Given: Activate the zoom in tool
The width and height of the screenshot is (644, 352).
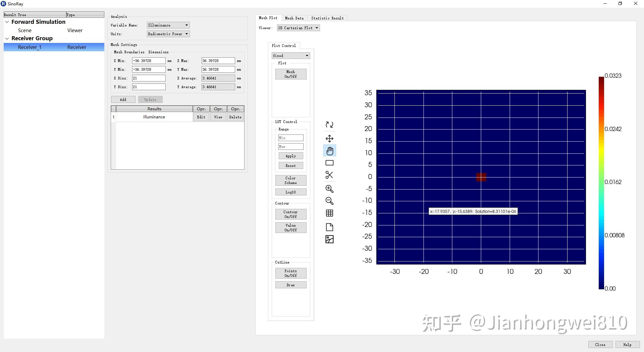Looking at the screenshot, I should [330, 189].
